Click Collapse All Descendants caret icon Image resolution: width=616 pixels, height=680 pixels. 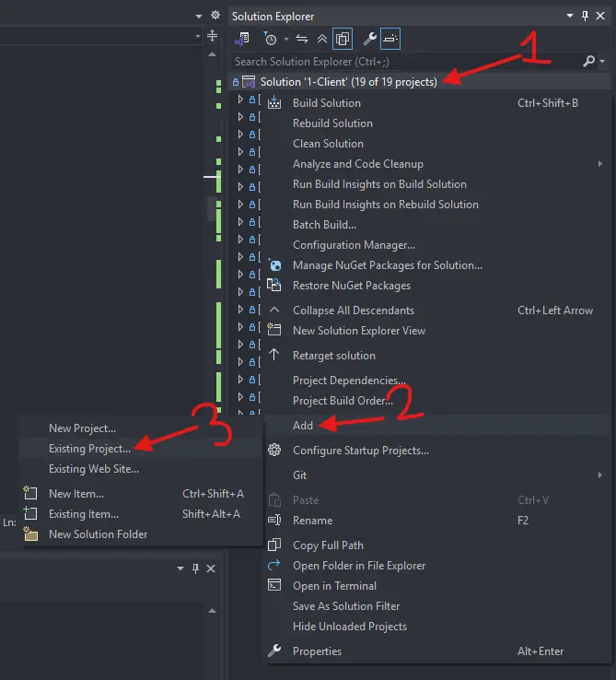(274, 310)
